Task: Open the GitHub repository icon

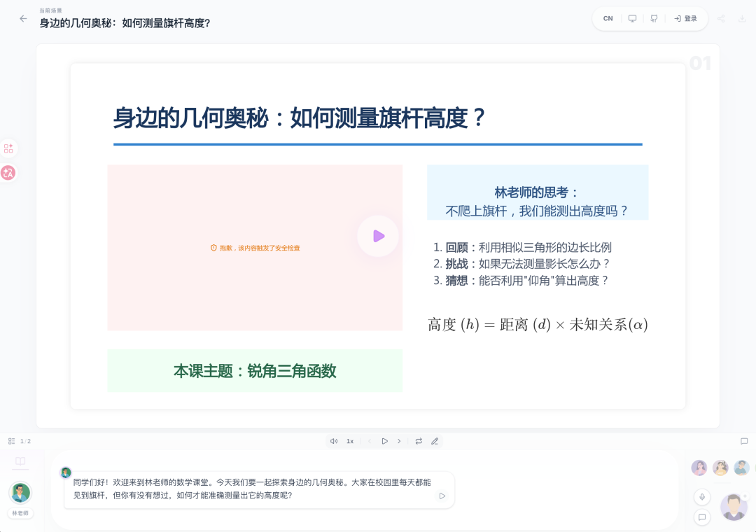Action: click(654, 18)
